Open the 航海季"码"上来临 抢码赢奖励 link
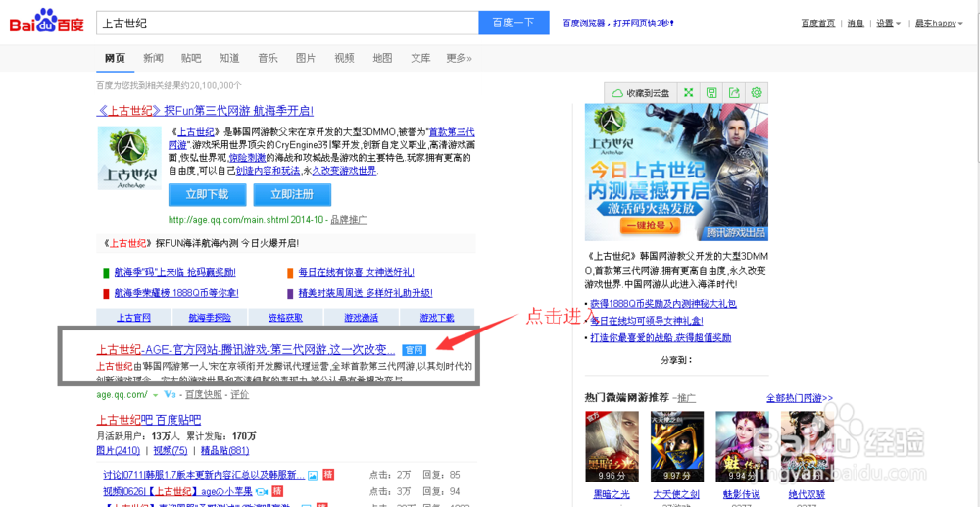Screen dimensions: 980x507 pos(175,272)
